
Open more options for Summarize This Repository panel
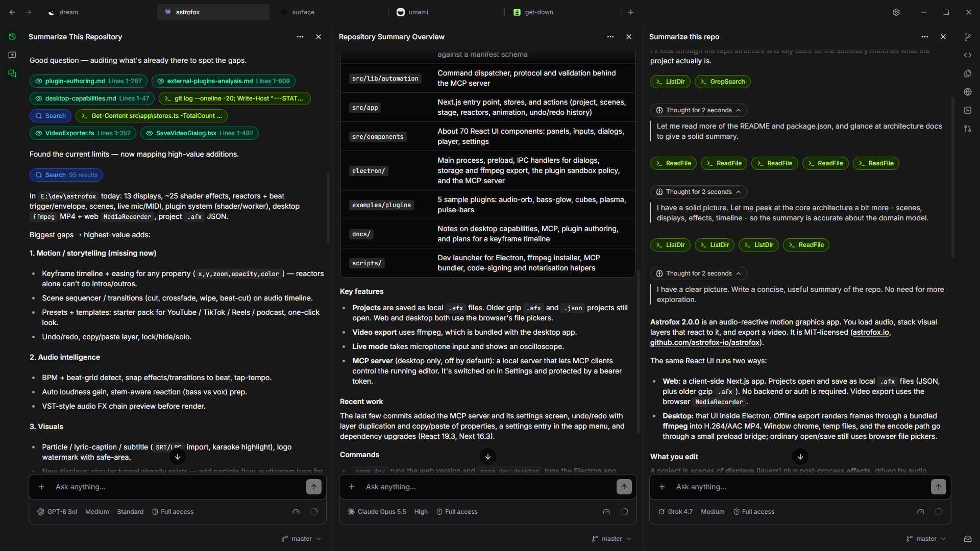pos(300,37)
